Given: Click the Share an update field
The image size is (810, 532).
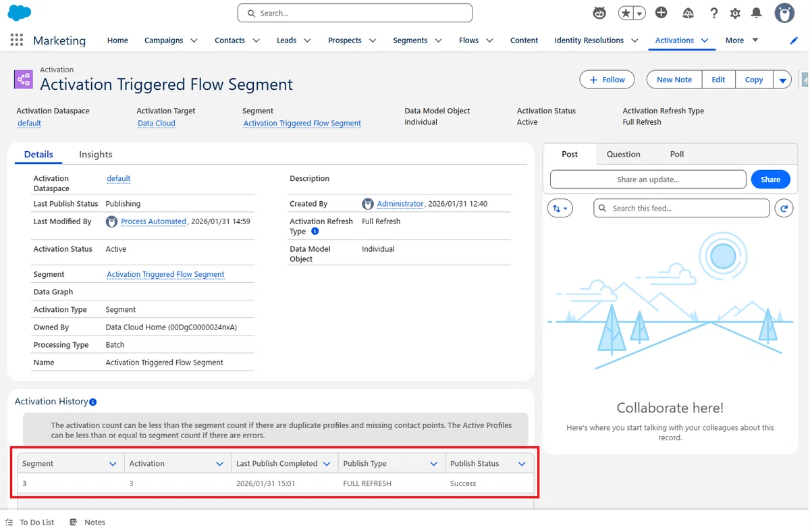Looking at the screenshot, I should click(648, 180).
